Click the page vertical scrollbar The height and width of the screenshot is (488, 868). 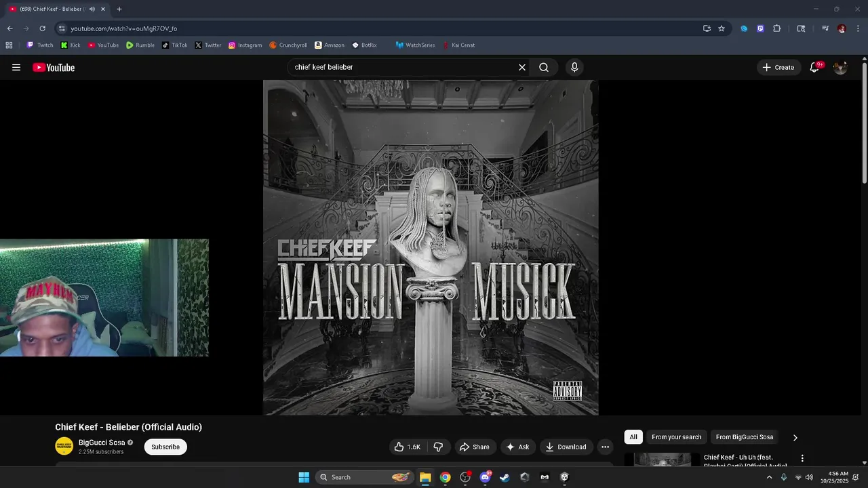coord(864,123)
